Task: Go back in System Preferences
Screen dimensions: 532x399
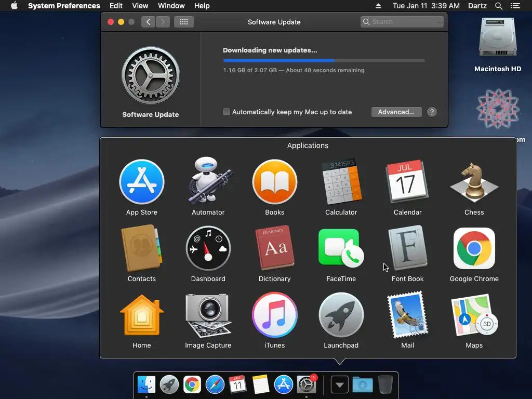Action: point(148,22)
